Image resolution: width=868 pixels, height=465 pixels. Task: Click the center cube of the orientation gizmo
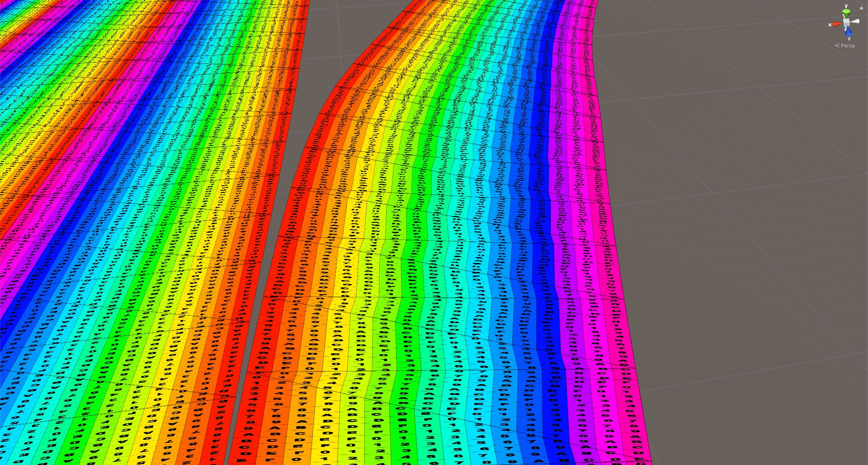(x=846, y=22)
